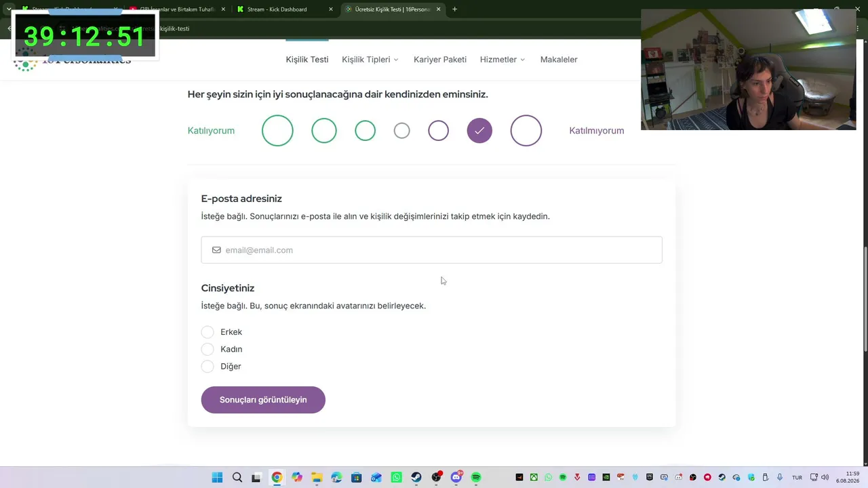Open taskbar Search magnifier
The height and width of the screenshot is (488, 868).
[x=237, y=477]
